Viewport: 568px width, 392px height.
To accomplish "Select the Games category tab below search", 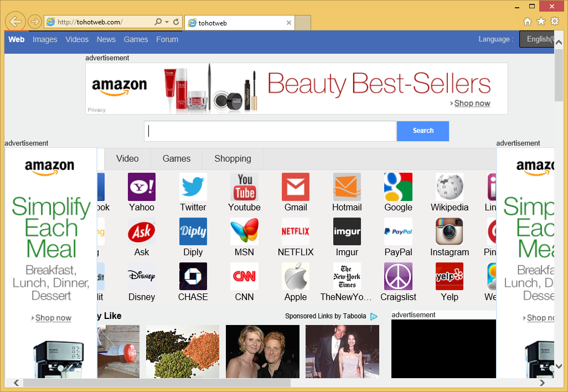I will pos(177,159).
